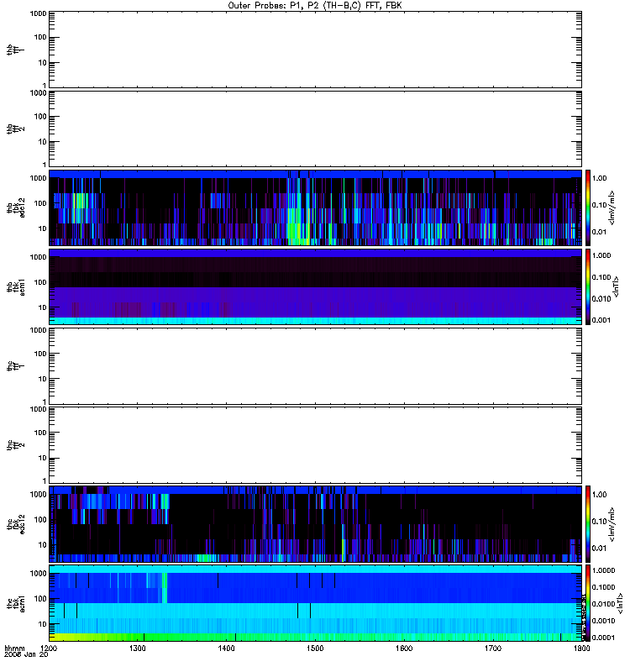Viewport: 630px width, 672px height.
Task: Click the '2008 Jan 20' date label
Action: click(26, 655)
